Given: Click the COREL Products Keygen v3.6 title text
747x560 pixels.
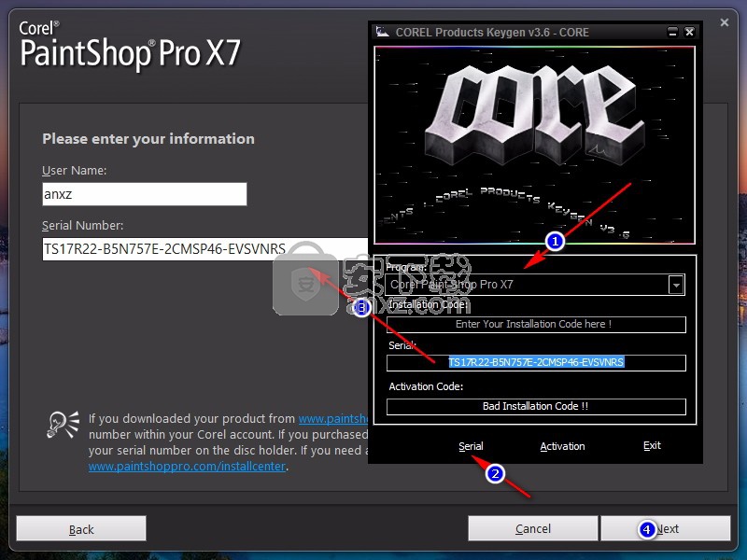Looking at the screenshot, I should pos(492,33).
